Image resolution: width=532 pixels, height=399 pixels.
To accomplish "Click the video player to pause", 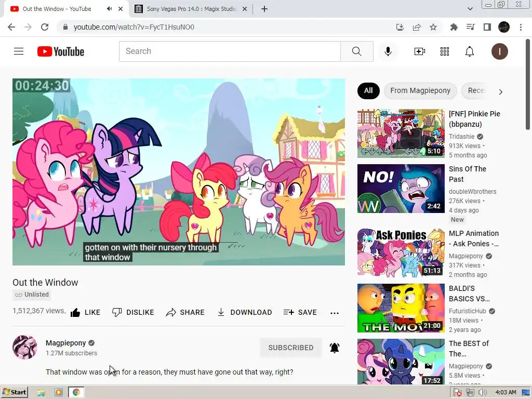I will click(x=179, y=171).
